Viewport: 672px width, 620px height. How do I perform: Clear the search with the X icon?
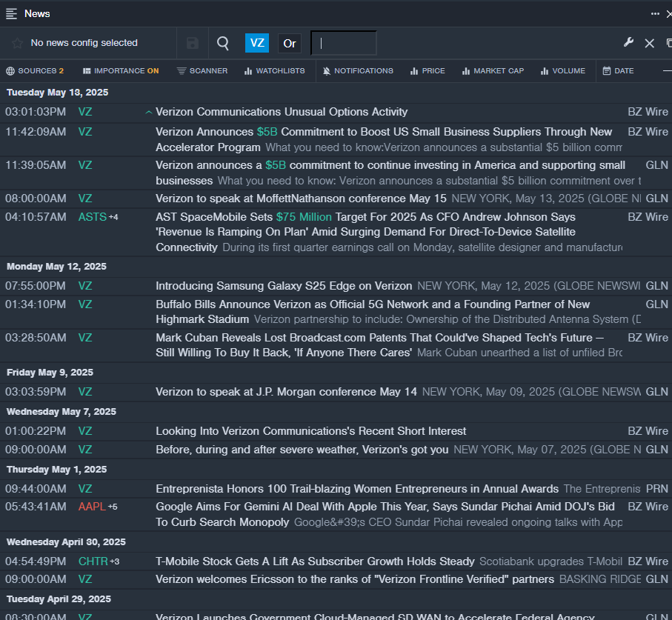(x=649, y=43)
